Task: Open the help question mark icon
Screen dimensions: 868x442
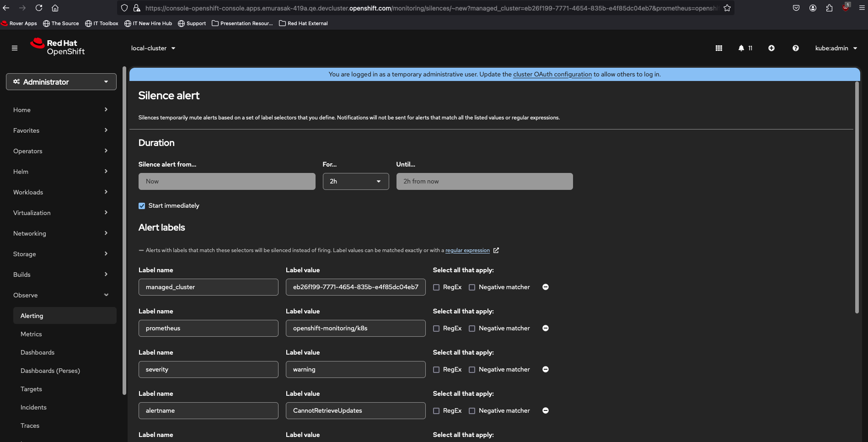Action: tap(796, 48)
